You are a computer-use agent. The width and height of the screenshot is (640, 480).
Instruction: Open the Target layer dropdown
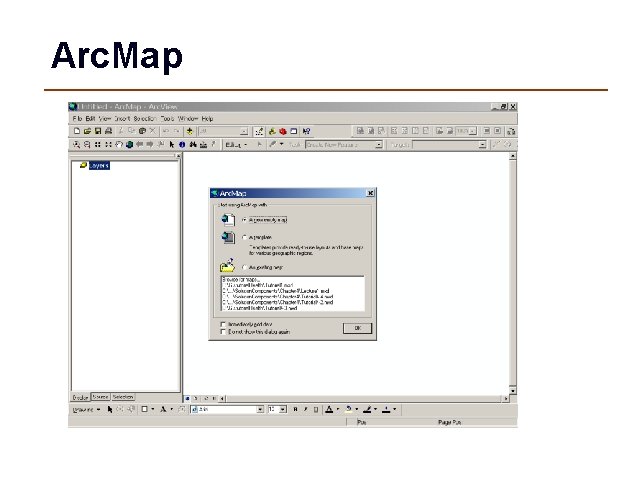tap(482, 144)
